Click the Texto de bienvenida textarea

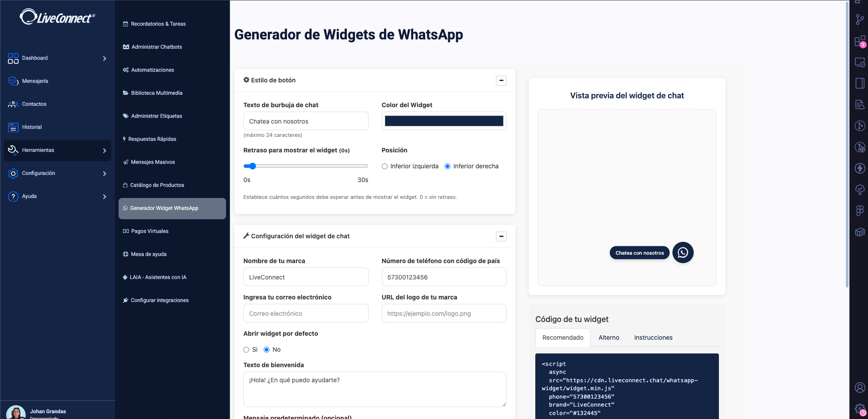point(375,389)
